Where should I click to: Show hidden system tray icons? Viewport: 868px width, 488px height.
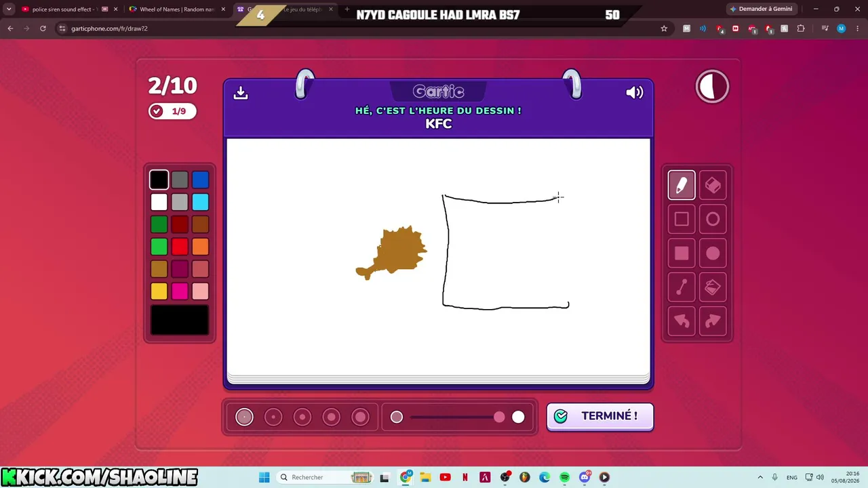760,477
